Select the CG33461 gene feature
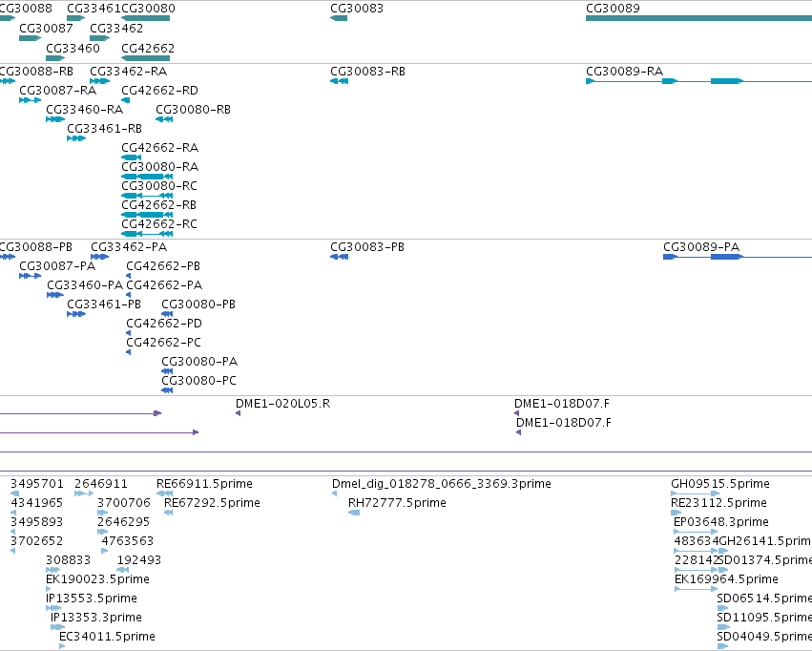This screenshot has width=812, height=651. (75, 18)
